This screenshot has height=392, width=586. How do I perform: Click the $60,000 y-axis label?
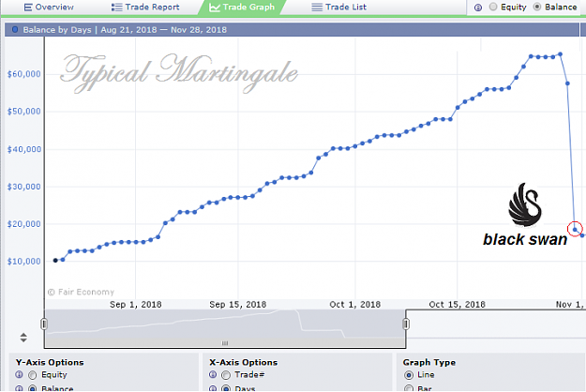24,74
